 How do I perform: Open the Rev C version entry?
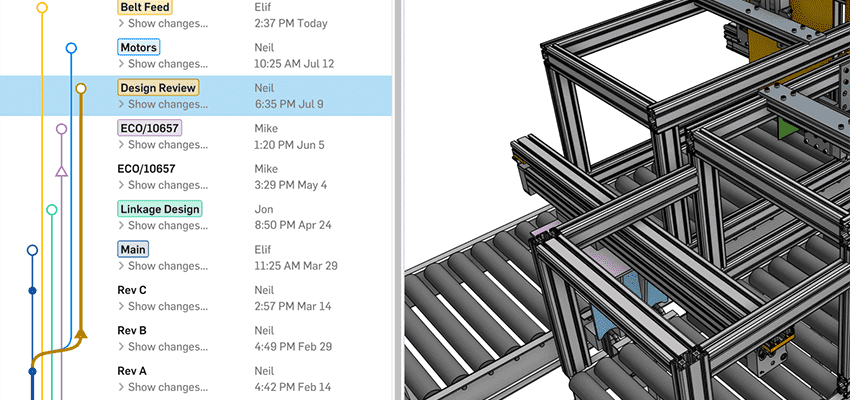click(x=132, y=290)
